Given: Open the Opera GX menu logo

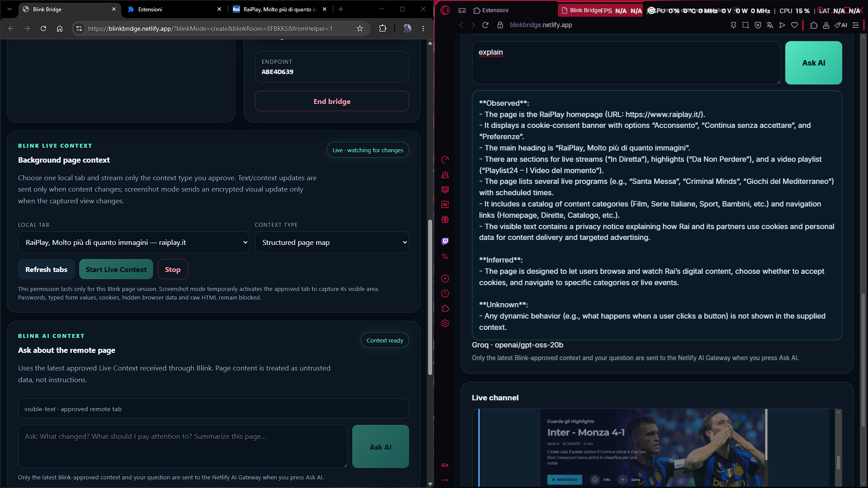Looking at the screenshot, I should click(x=445, y=10).
